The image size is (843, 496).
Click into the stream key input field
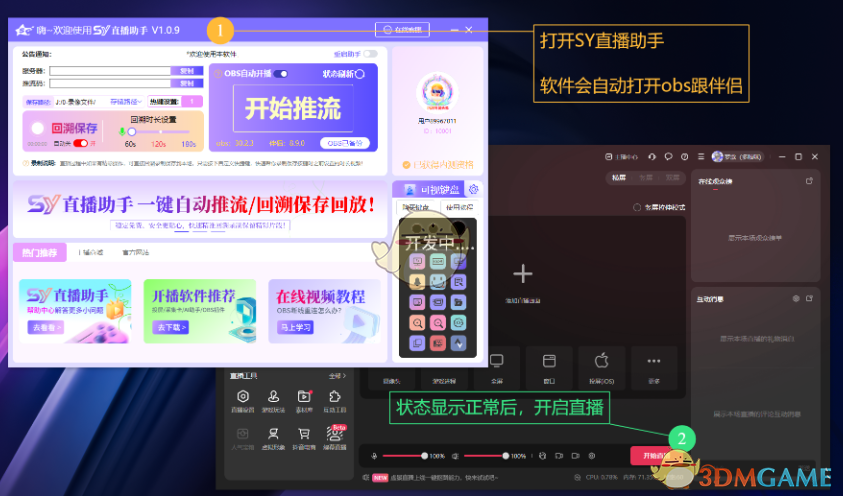tap(110, 83)
